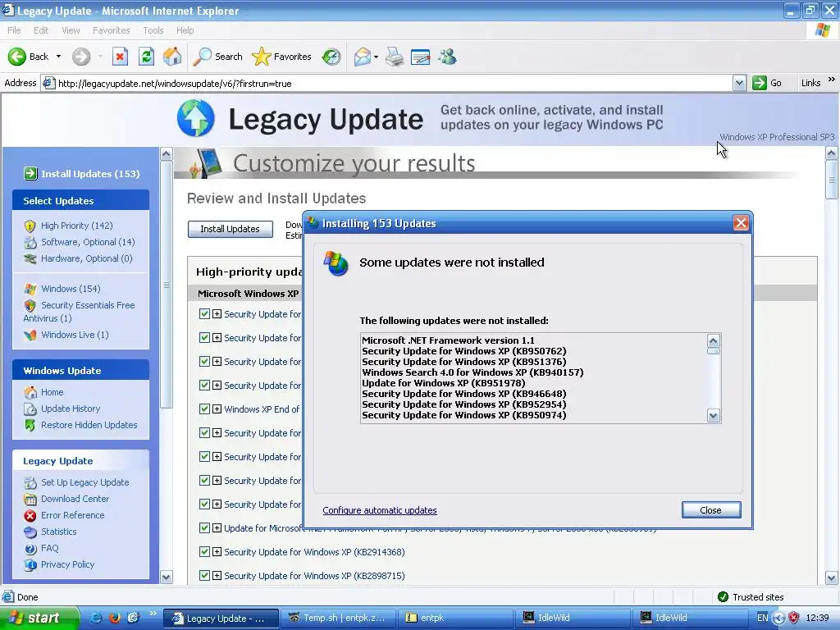Open the Mail button dropdown arrow
Image resolution: width=840 pixels, height=630 pixels.
point(376,57)
